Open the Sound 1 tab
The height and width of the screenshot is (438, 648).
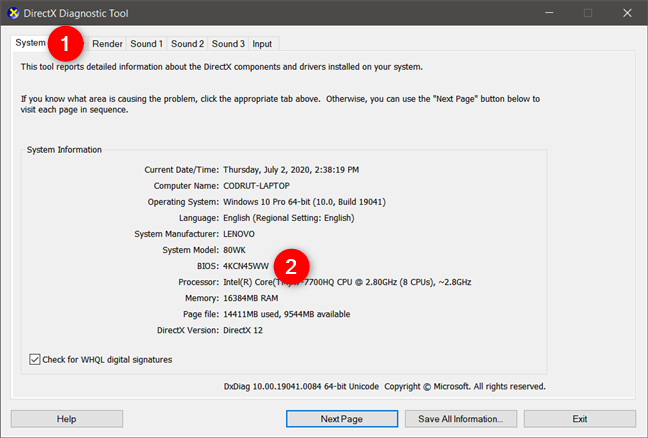146,44
